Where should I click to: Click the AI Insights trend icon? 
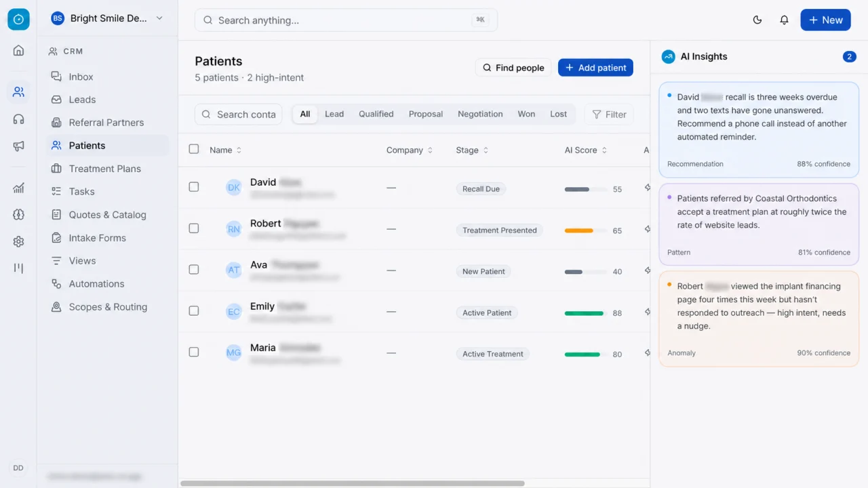[x=668, y=56]
